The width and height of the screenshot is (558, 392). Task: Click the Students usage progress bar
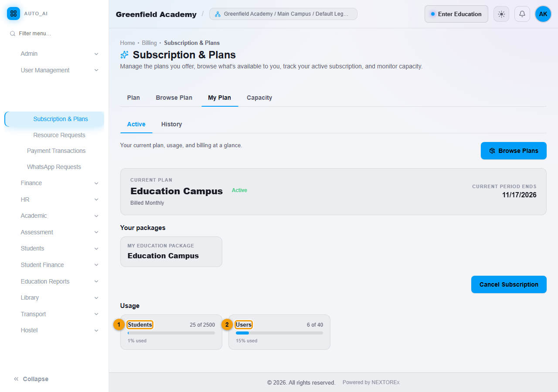[171, 333]
